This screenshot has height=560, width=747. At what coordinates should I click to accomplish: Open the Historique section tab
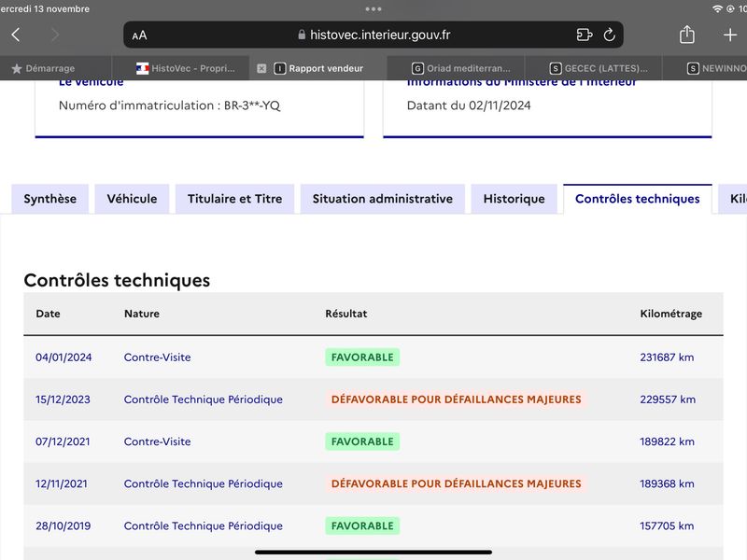pyautogui.click(x=514, y=199)
